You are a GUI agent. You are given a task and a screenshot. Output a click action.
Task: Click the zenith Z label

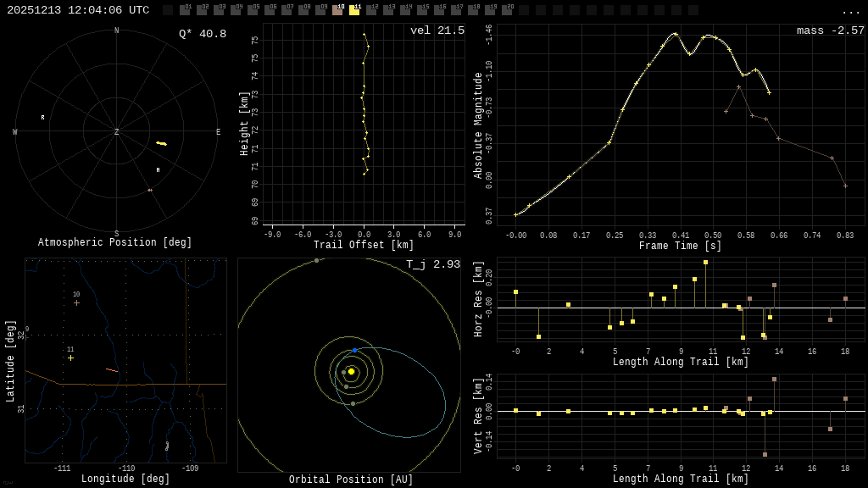pos(116,131)
